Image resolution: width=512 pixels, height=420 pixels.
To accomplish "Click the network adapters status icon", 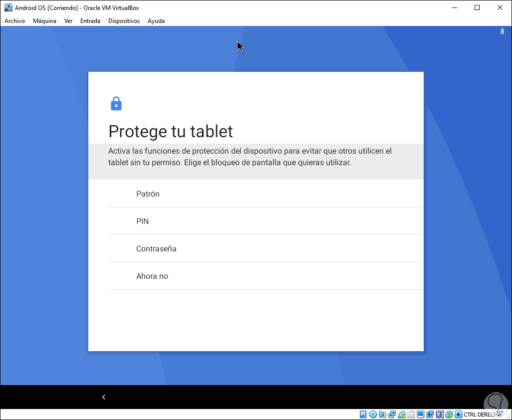I will (x=392, y=415).
